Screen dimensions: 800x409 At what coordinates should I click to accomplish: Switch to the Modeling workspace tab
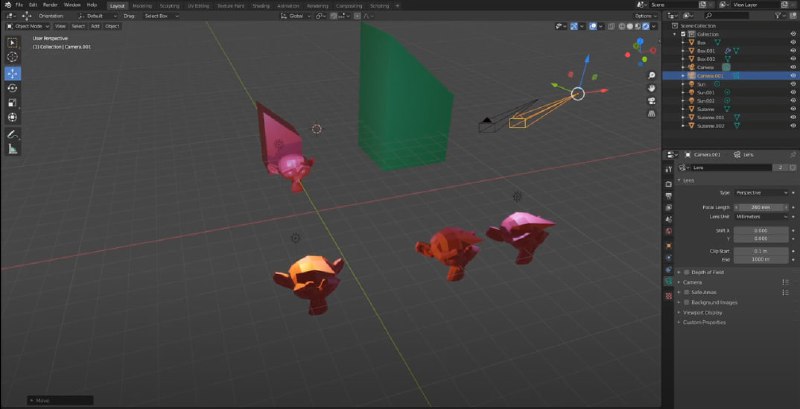[x=142, y=6]
